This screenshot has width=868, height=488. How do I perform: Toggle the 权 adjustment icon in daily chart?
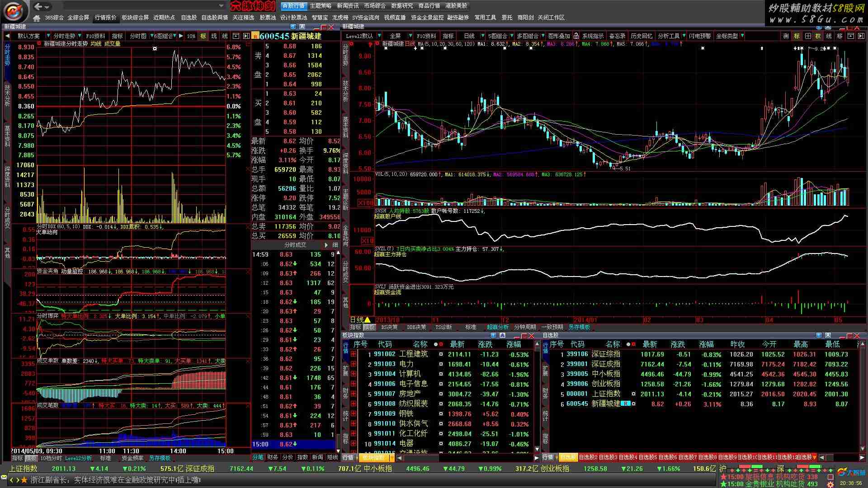pos(818,36)
